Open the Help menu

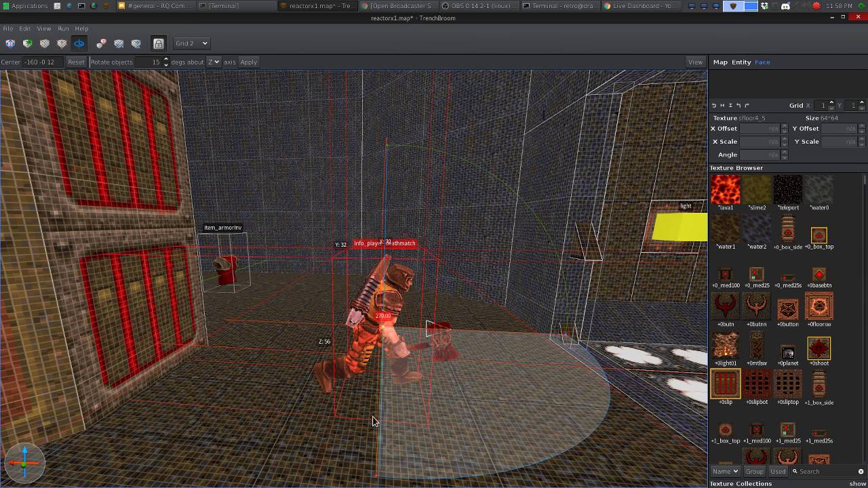[x=81, y=28]
